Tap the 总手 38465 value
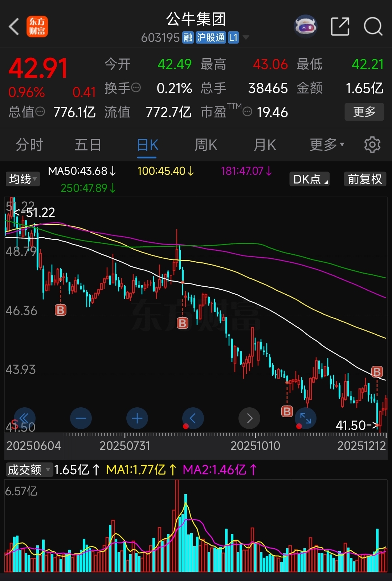 click(268, 88)
